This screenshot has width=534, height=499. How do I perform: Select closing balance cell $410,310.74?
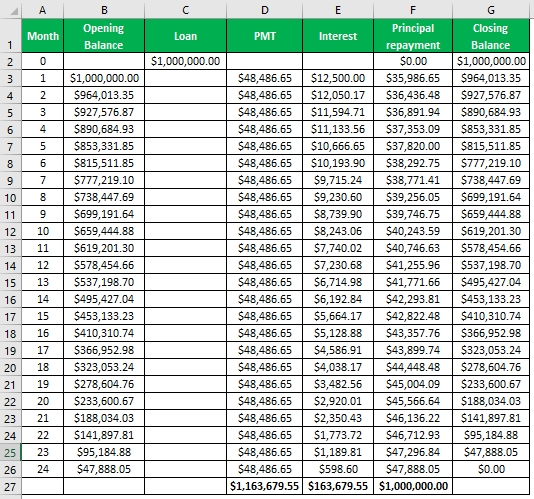click(x=491, y=316)
